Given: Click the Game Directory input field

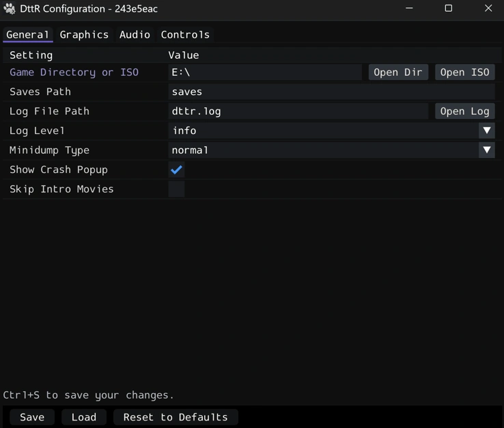Looking at the screenshot, I should click(265, 72).
